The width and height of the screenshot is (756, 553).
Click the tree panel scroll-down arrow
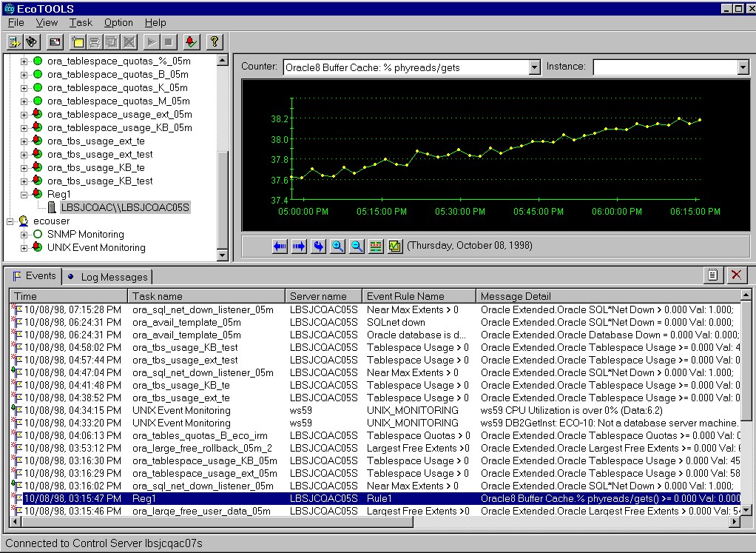(222, 255)
